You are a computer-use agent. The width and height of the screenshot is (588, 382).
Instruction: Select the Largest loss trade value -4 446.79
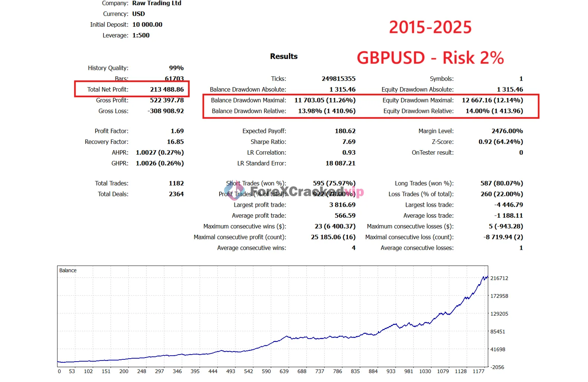[508, 205]
